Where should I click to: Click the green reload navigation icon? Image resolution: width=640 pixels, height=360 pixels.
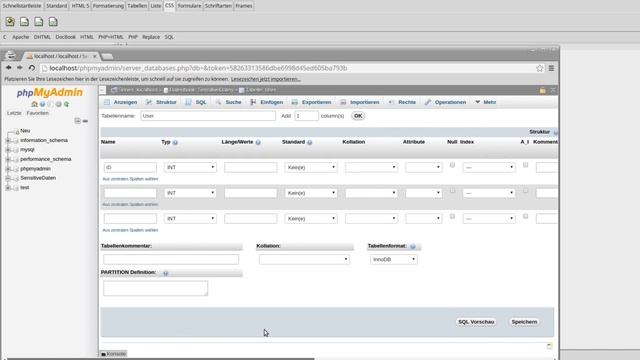66,104
